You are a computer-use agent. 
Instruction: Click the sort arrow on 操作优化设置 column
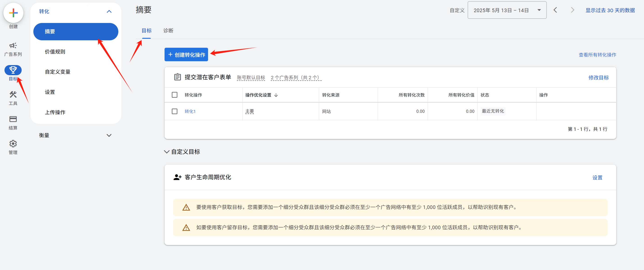click(x=276, y=95)
